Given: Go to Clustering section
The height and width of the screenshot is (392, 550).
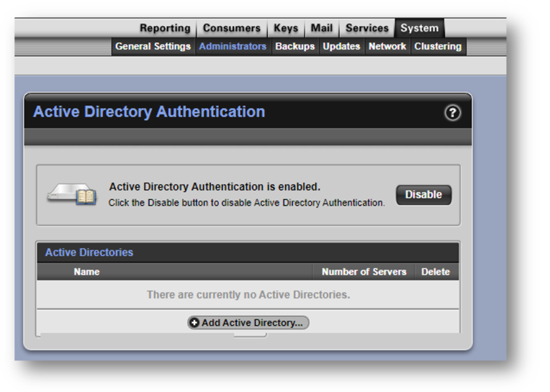Looking at the screenshot, I should 438,47.
